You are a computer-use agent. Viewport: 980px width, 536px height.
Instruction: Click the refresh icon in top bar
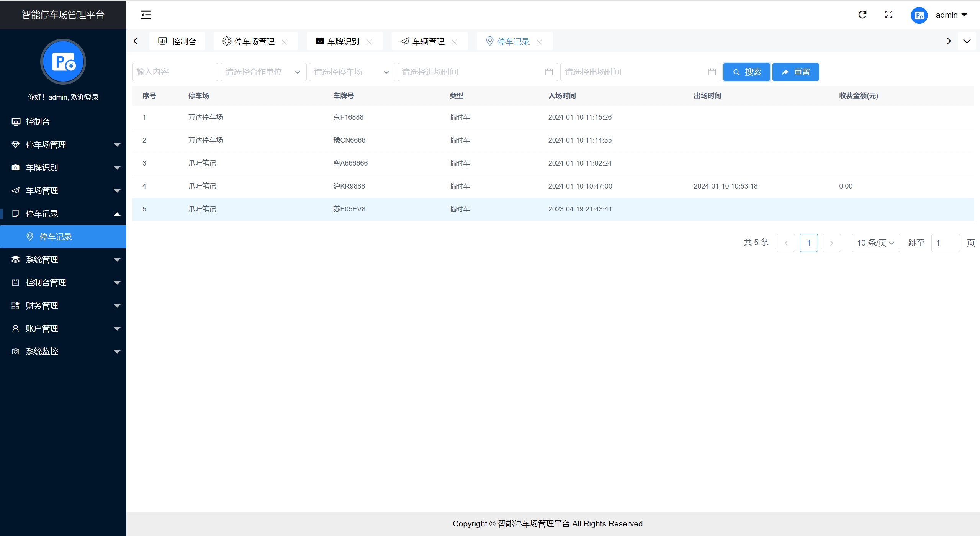pos(862,15)
